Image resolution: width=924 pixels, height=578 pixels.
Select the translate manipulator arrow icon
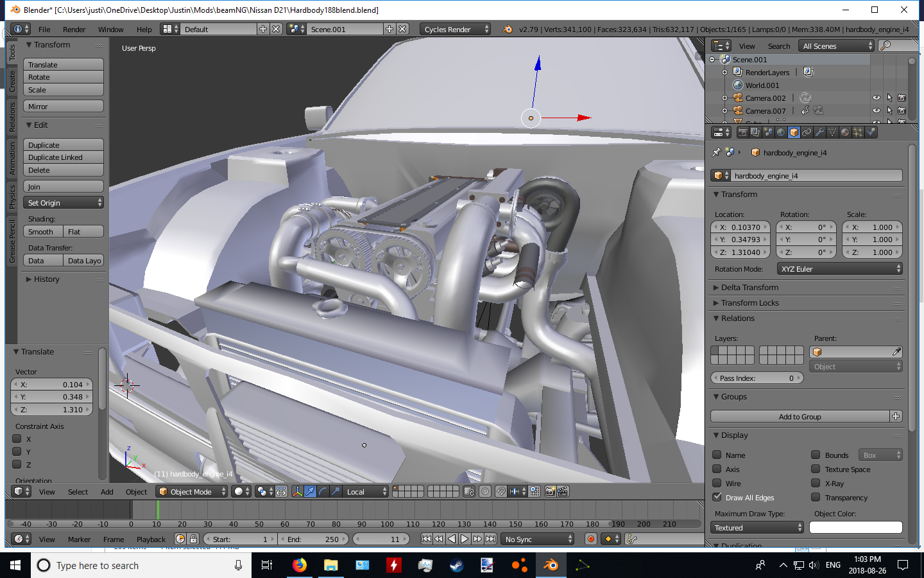click(x=310, y=491)
